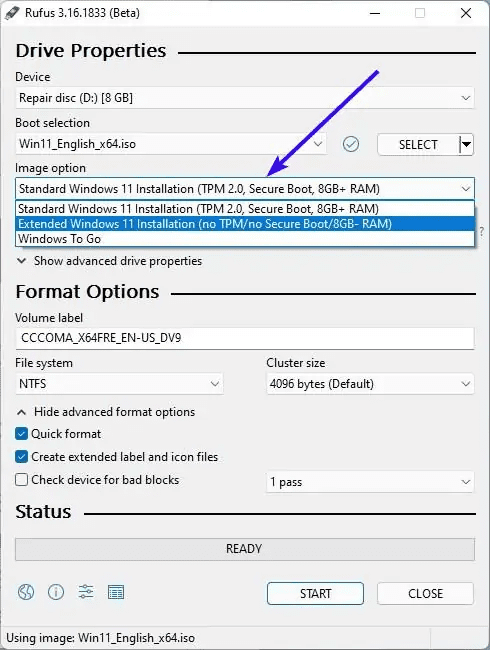Uncheck Create extended label and icon files
The image size is (490, 650).
tap(21, 457)
